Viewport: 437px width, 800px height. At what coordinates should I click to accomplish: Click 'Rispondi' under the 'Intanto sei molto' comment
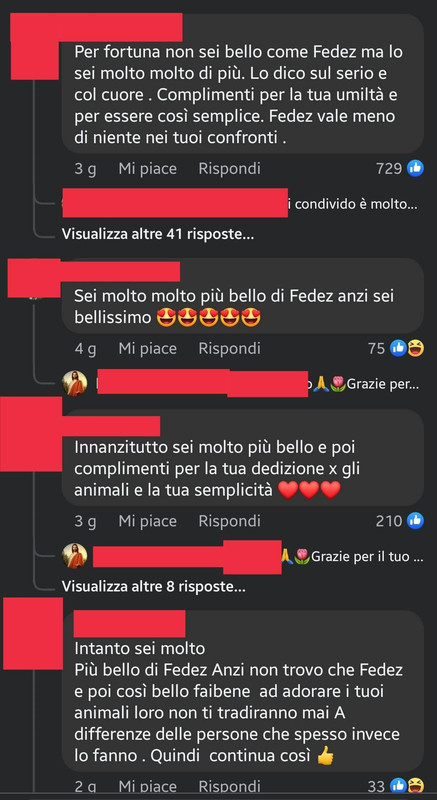click(x=229, y=787)
